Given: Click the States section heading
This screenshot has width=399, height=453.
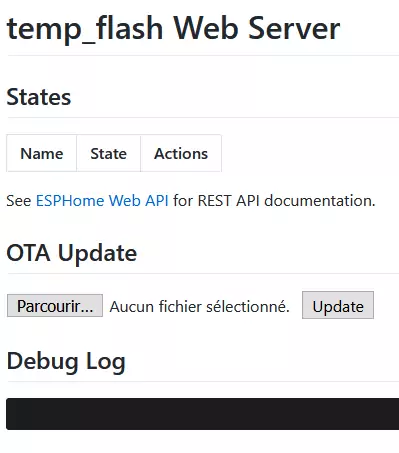Looking at the screenshot, I should (39, 97).
